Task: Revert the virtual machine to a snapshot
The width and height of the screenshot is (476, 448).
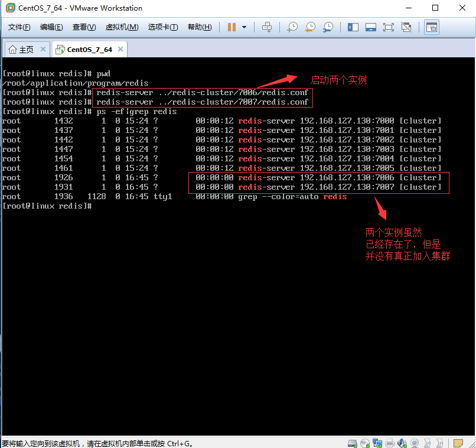Action: tap(310, 27)
